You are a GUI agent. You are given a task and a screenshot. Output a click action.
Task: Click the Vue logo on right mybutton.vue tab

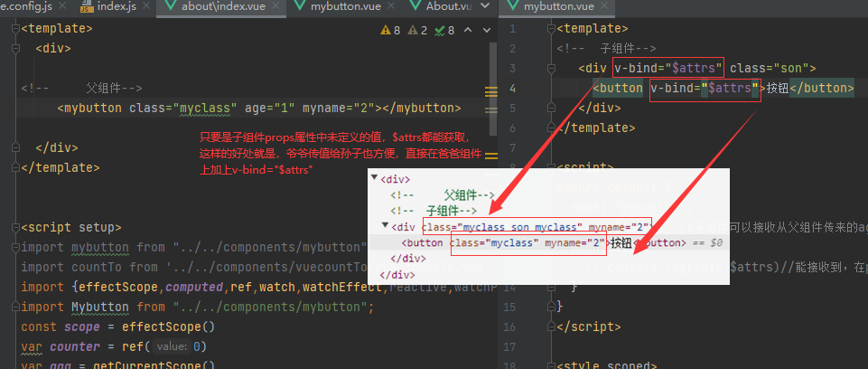513,6
